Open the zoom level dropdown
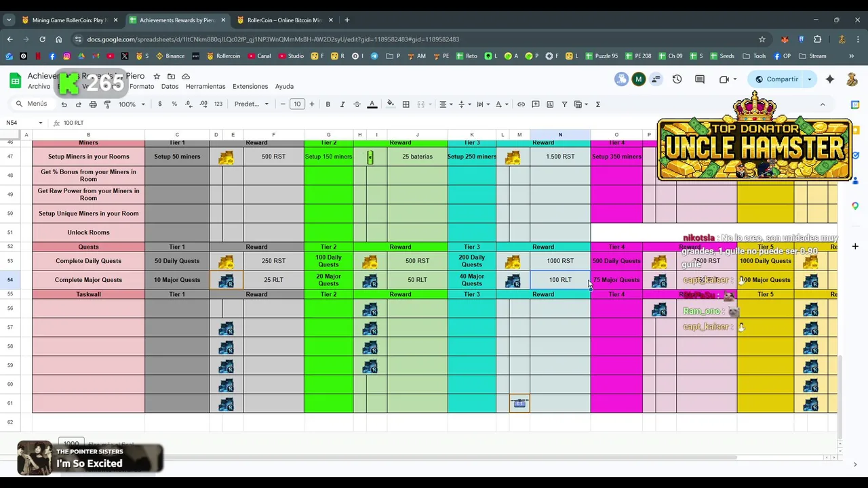 (x=132, y=104)
